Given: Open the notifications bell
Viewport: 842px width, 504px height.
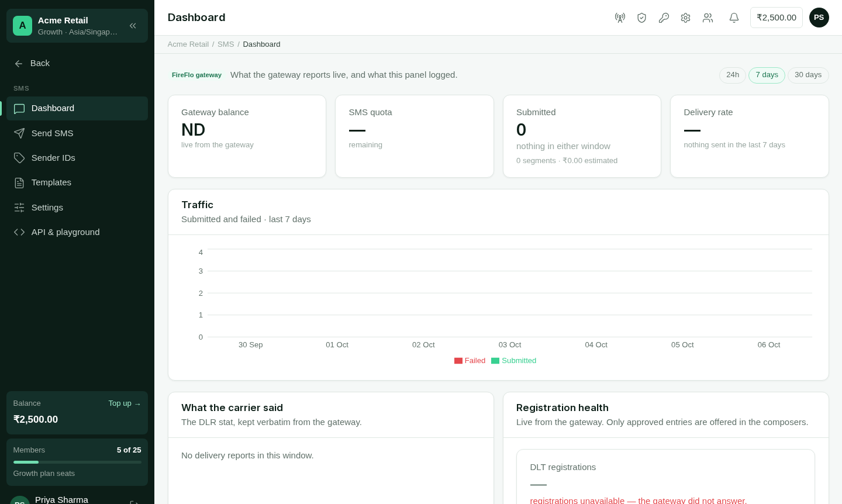Looking at the screenshot, I should 734,18.
